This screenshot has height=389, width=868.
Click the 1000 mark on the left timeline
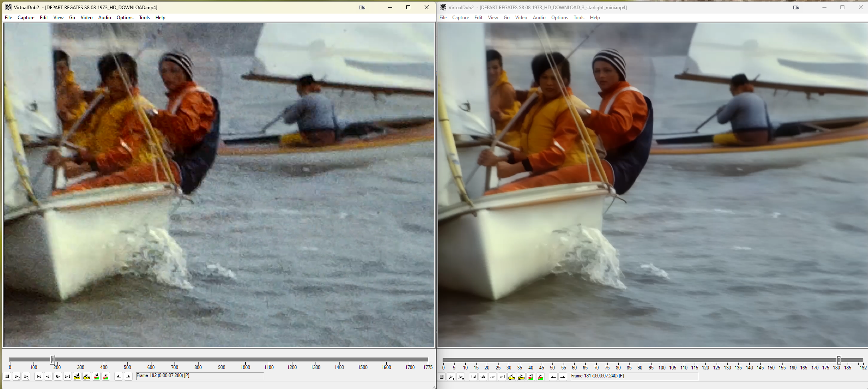coord(245,367)
